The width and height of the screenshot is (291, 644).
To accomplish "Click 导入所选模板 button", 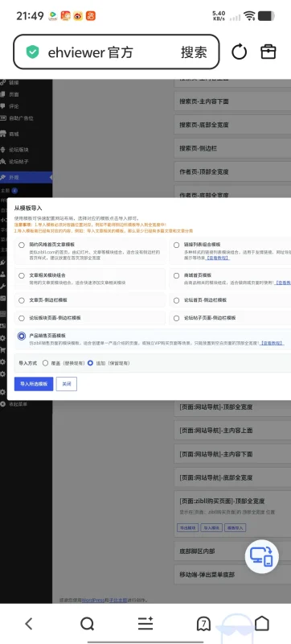I will [34, 384].
